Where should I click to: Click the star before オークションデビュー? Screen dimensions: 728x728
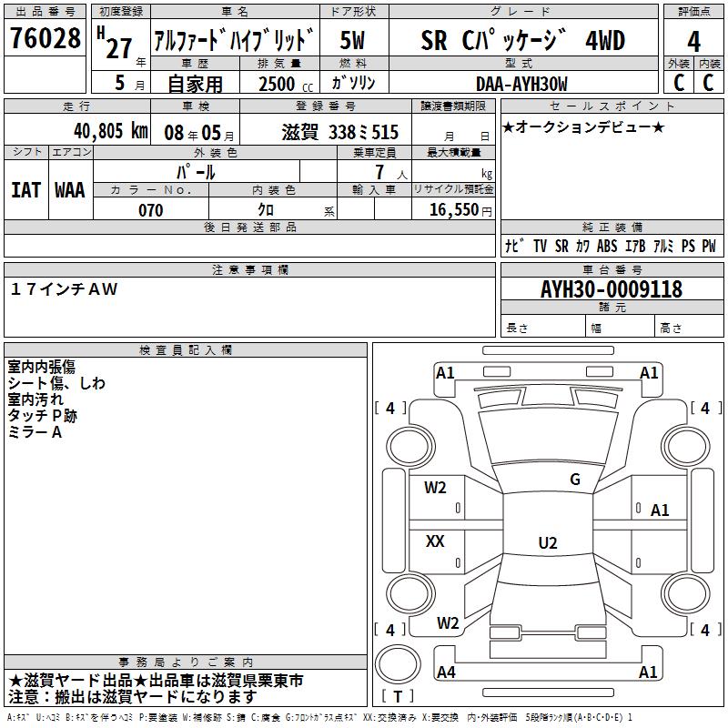coord(508,126)
